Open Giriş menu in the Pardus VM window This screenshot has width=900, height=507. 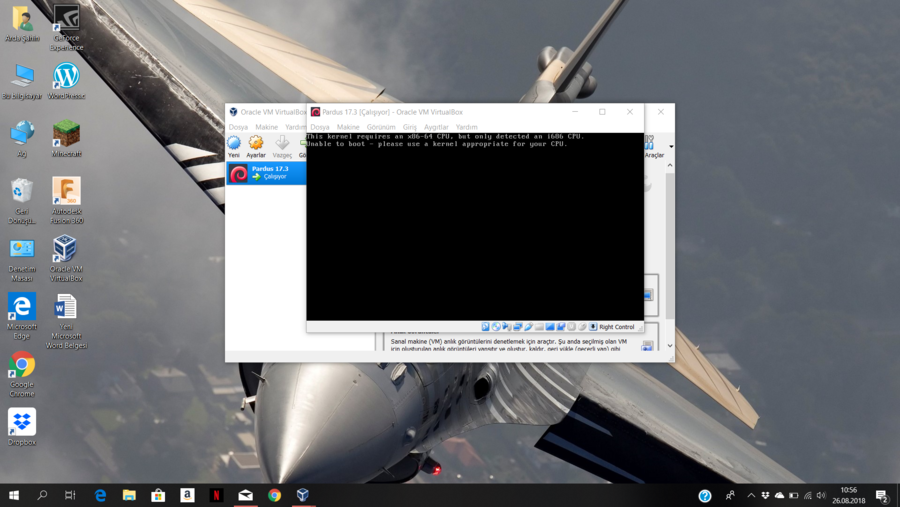click(x=410, y=127)
